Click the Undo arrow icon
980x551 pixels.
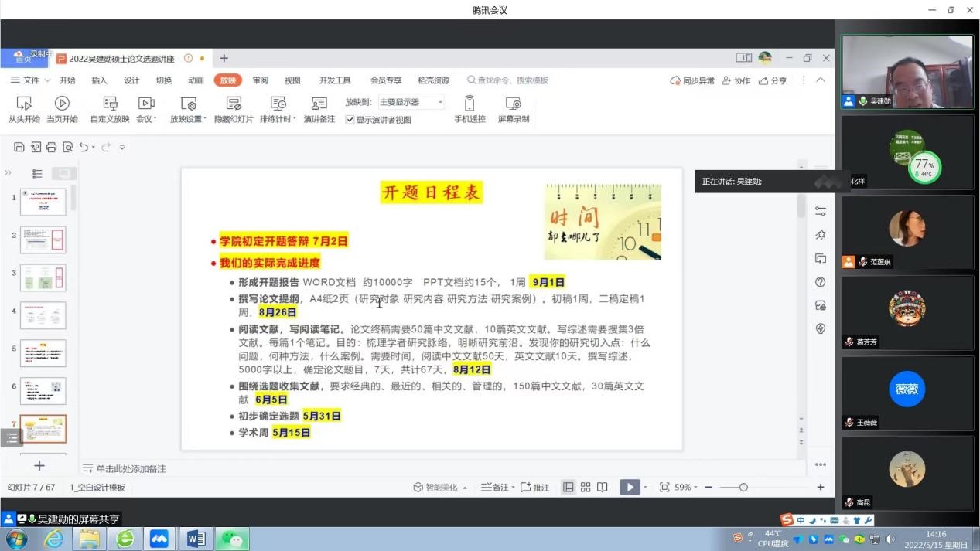click(x=84, y=147)
